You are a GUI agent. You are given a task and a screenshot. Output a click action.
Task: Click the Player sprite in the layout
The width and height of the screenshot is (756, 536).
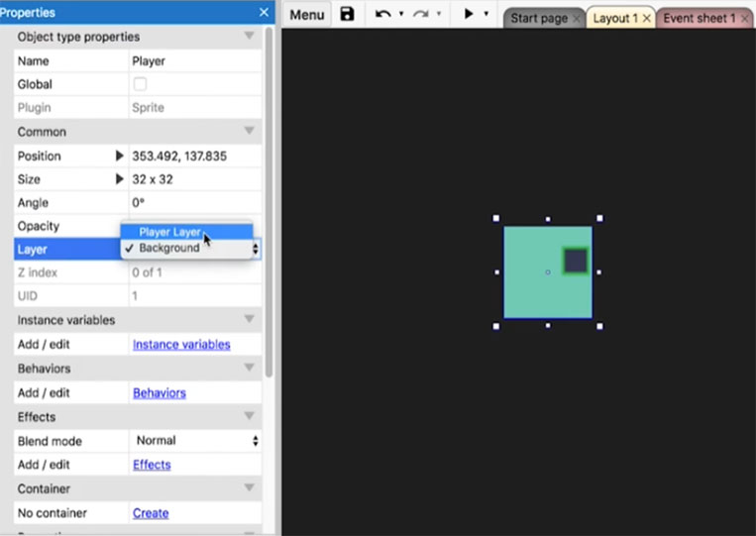coord(548,272)
